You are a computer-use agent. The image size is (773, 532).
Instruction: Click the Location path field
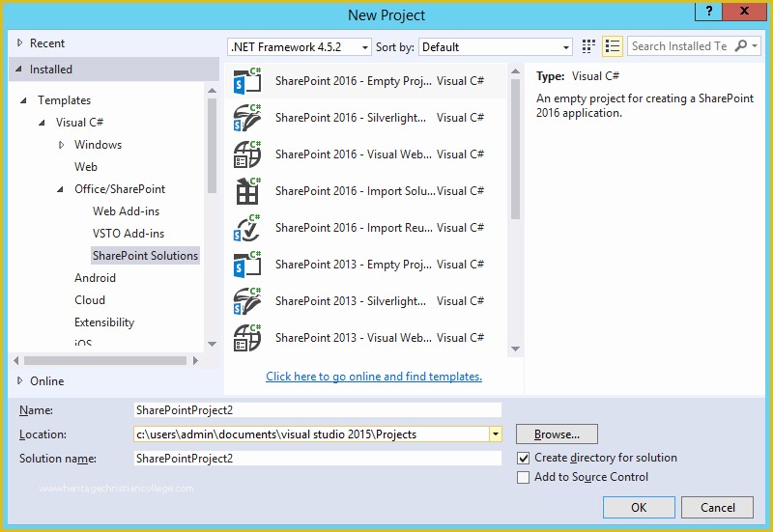click(311, 434)
